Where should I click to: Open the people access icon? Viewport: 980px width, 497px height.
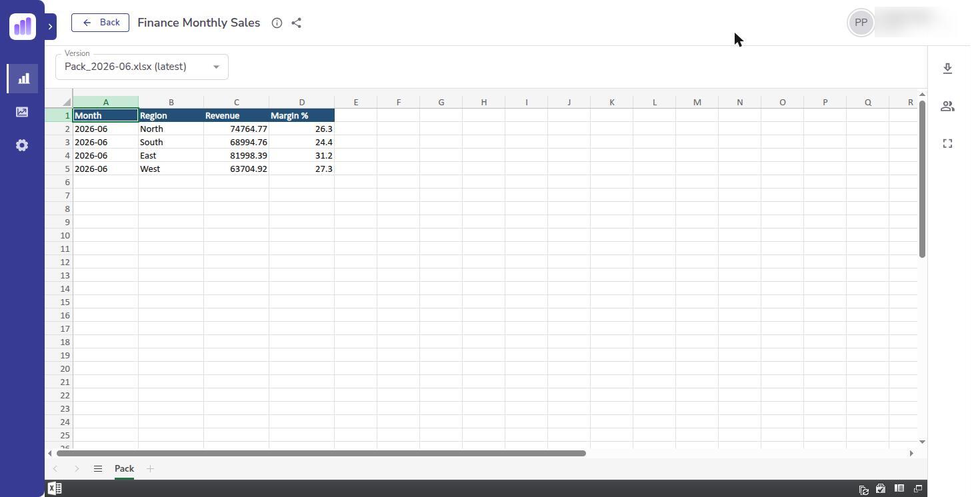947,106
